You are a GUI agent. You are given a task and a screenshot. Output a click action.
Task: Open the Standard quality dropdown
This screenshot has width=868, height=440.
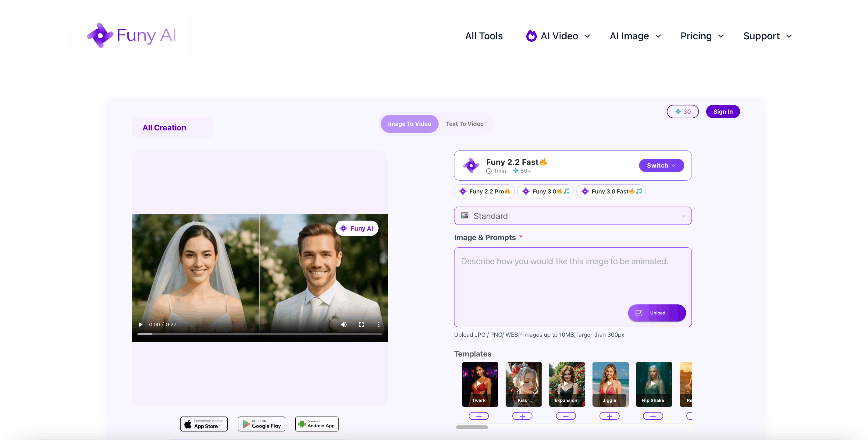(573, 216)
